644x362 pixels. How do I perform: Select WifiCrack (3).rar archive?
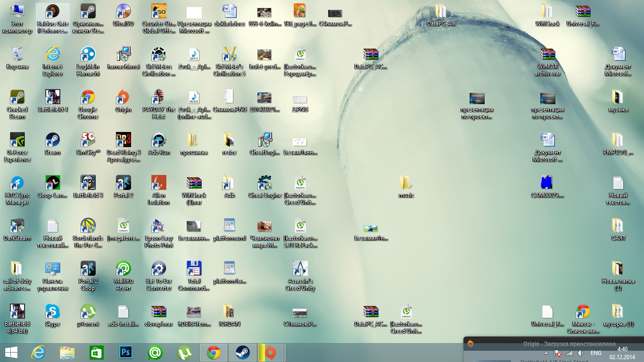point(194,190)
